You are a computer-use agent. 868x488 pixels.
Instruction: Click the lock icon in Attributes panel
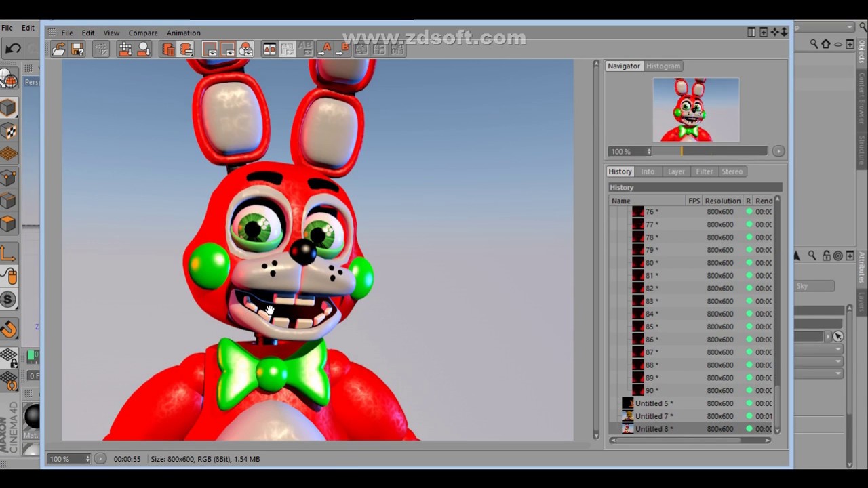[x=827, y=256]
